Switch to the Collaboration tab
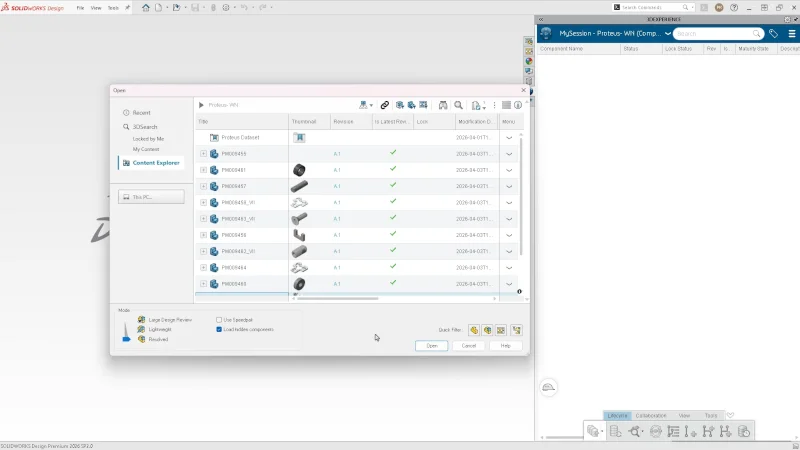This screenshot has width=800, height=450. click(651, 415)
